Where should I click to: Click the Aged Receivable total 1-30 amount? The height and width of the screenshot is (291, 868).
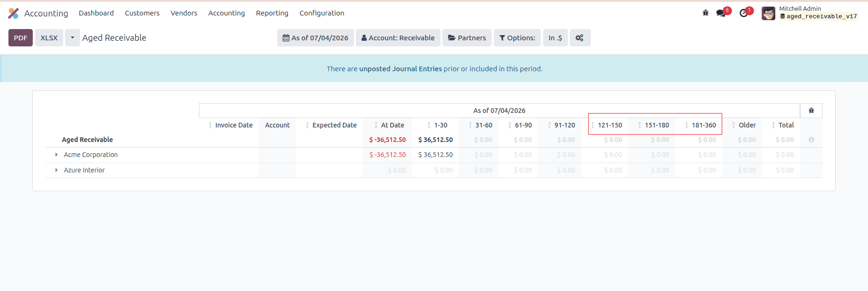[x=436, y=140]
